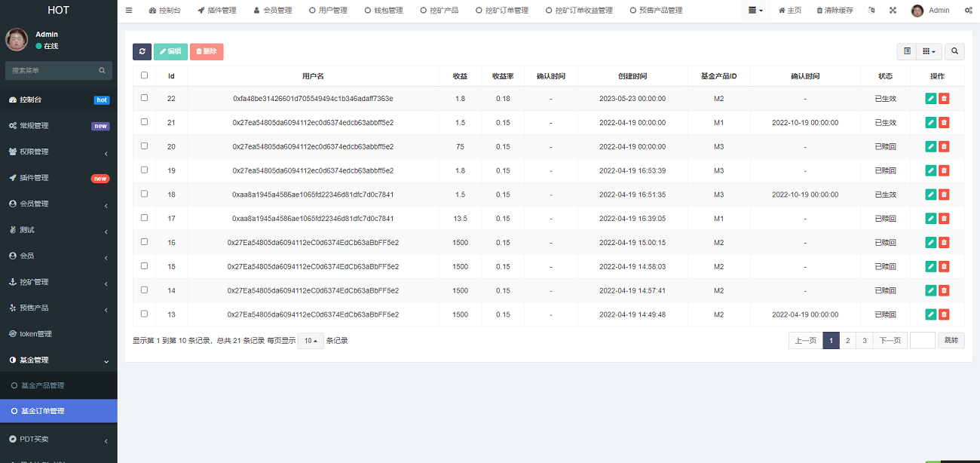Click the card view toggle icon
The height and width of the screenshot is (463, 980).
coord(907,51)
